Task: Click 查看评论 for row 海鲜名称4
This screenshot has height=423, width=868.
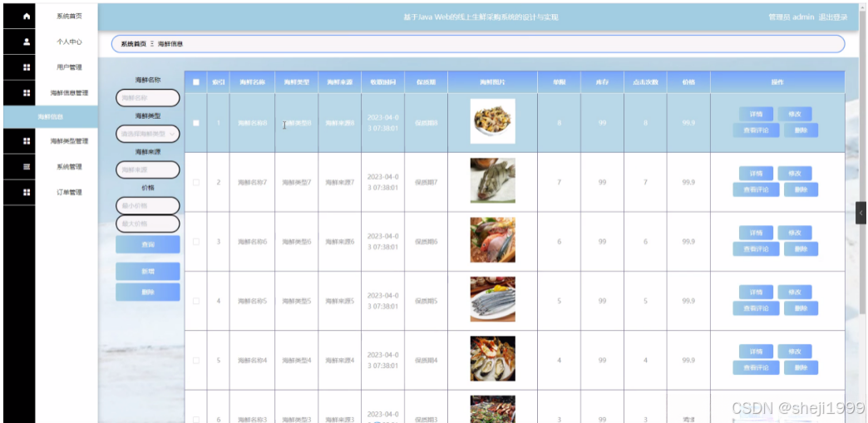Action: (757, 367)
